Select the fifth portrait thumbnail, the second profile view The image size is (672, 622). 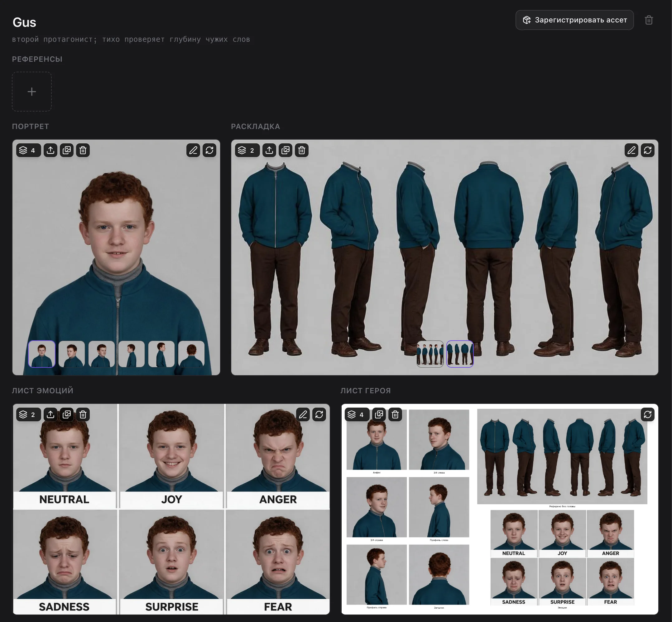(161, 354)
